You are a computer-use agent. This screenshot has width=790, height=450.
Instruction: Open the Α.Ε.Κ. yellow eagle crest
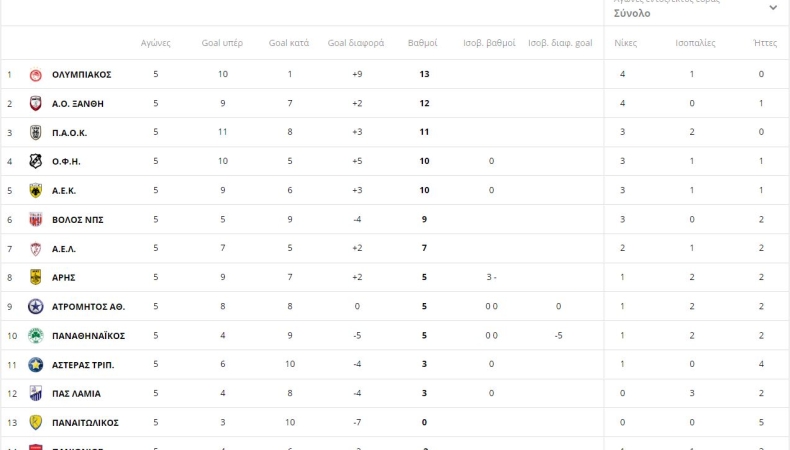point(35,190)
